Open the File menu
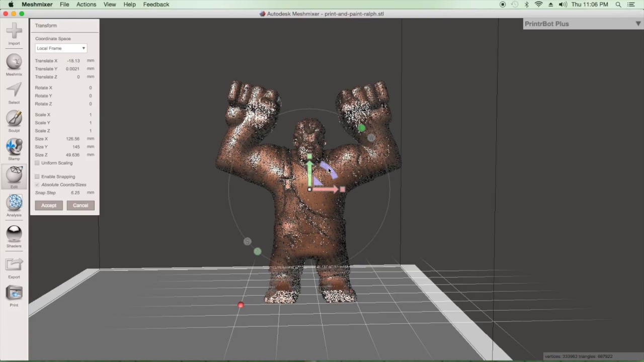The height and width of the screenshot is (362, 644). [64, 5]
